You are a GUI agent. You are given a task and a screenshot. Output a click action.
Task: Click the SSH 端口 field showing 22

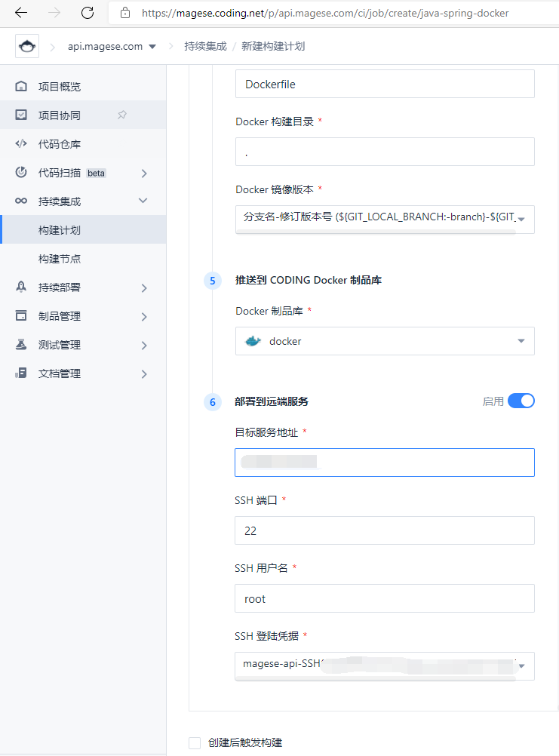click(x=385, y=530)
